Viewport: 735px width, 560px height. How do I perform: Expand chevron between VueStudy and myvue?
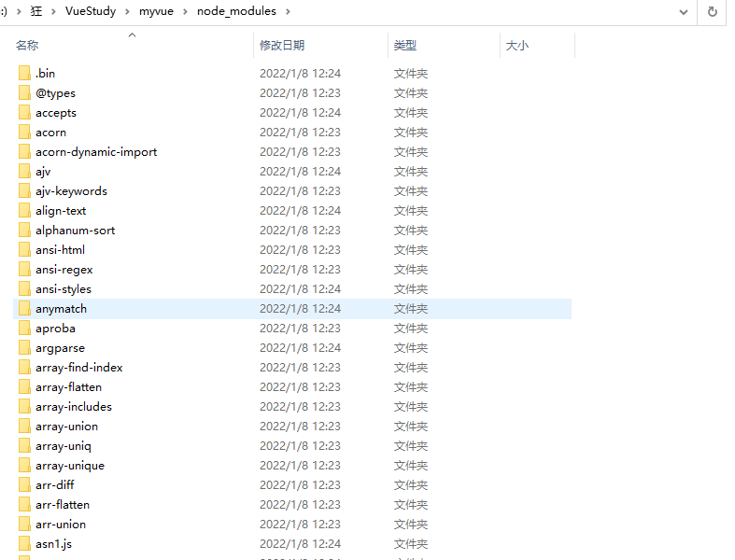[128, 11]
